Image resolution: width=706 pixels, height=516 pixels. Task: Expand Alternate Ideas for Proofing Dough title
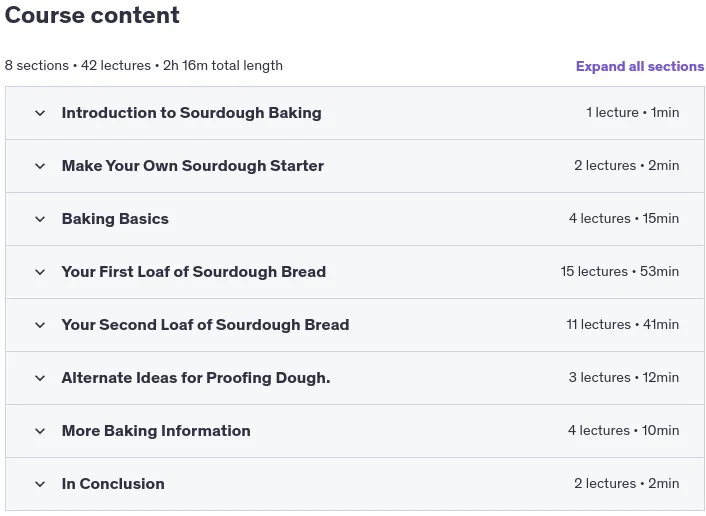click(196, 378)
